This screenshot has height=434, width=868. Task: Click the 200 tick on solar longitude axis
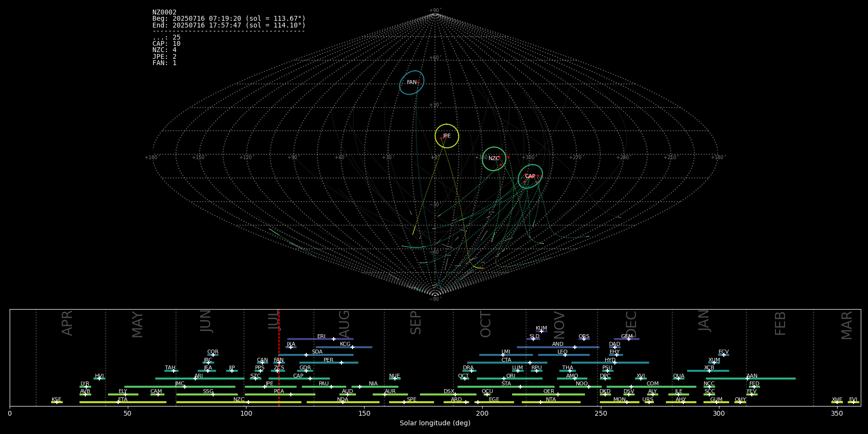[482, 413]
